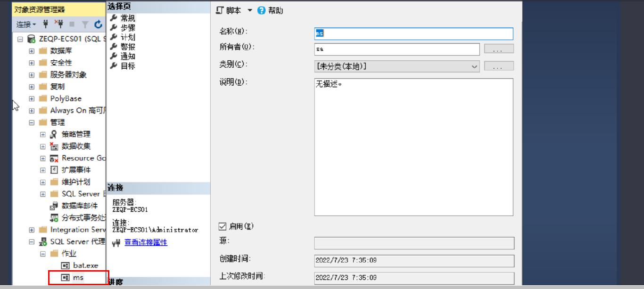
Task: Click the 查看连接属性 link
Action: (x=146, y=242)
